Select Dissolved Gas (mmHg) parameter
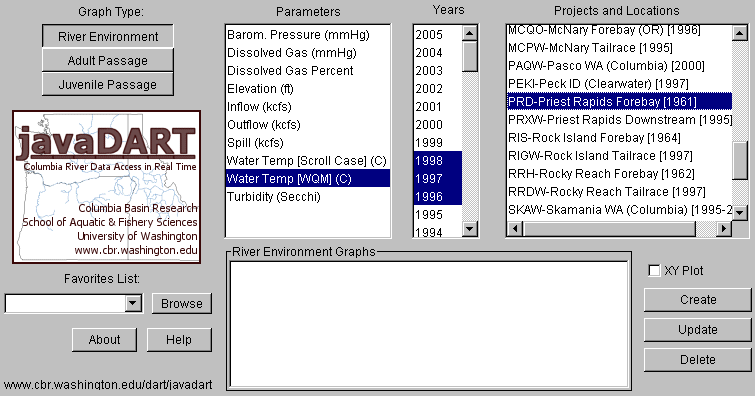 (x=308, y=53)
